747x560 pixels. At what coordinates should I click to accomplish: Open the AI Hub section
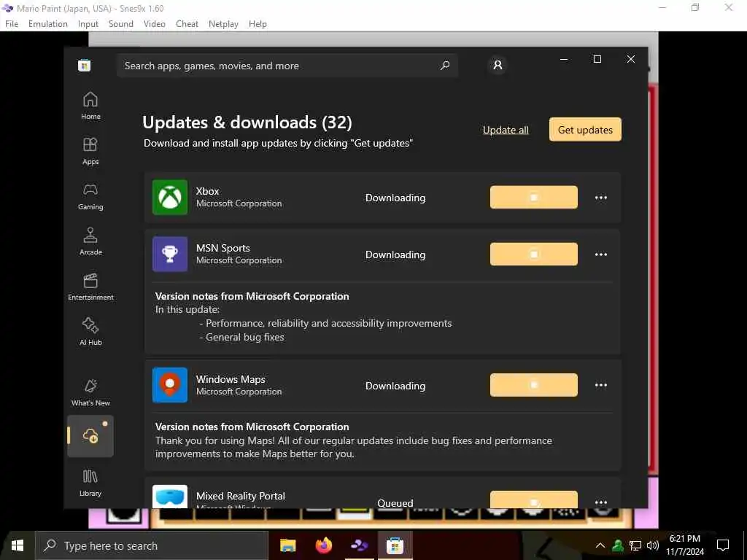[x=90, y=332]
